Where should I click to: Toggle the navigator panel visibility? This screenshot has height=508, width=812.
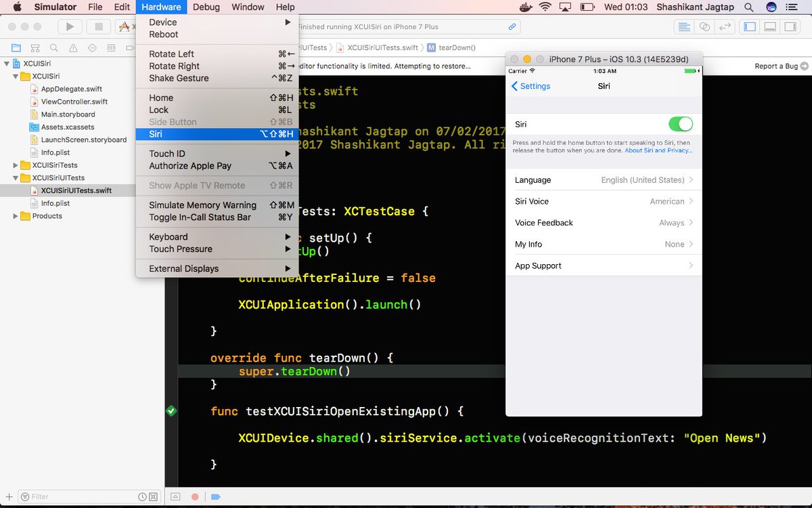[749, 27]
